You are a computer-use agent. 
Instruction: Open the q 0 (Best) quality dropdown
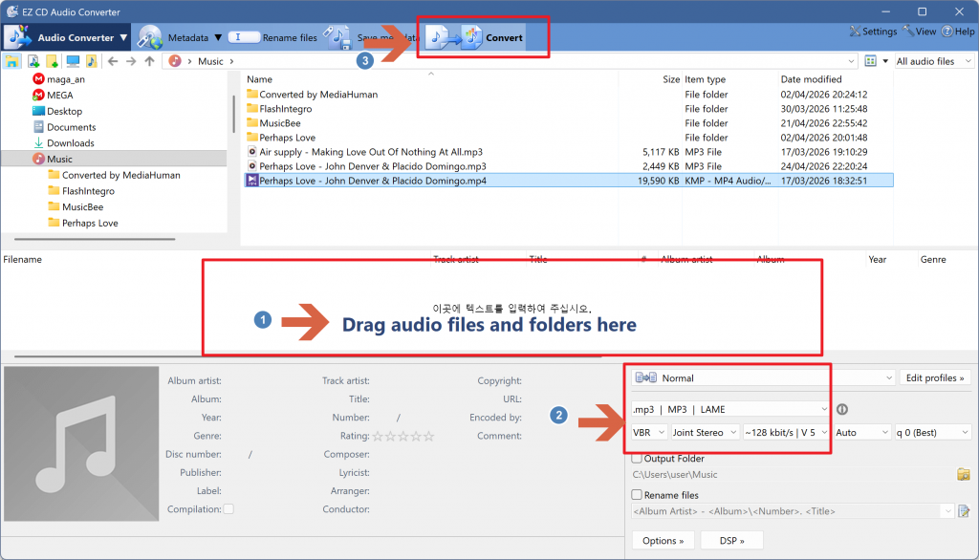coord(932,432)
